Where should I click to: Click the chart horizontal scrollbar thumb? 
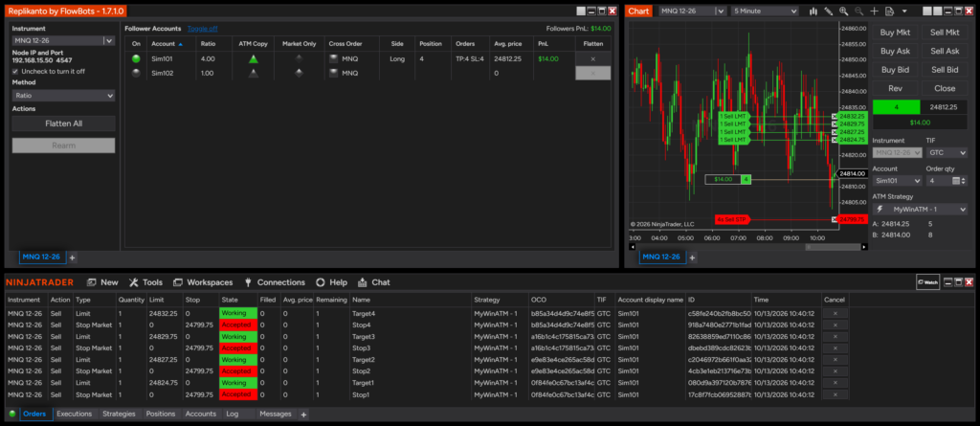tap(834, 247)
